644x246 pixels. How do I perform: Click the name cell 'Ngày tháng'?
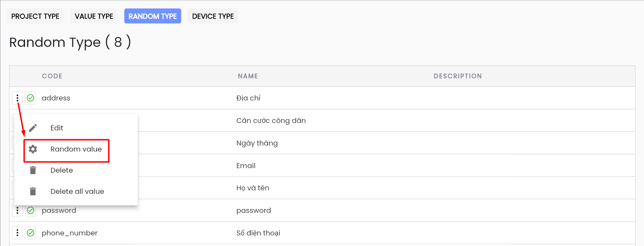tap(257, 143)
